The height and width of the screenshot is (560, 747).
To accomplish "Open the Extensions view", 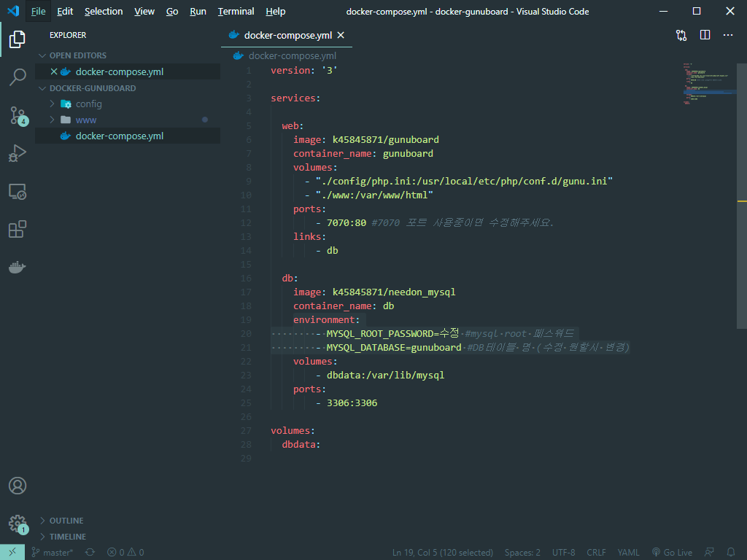I will (x=18, y=229).
